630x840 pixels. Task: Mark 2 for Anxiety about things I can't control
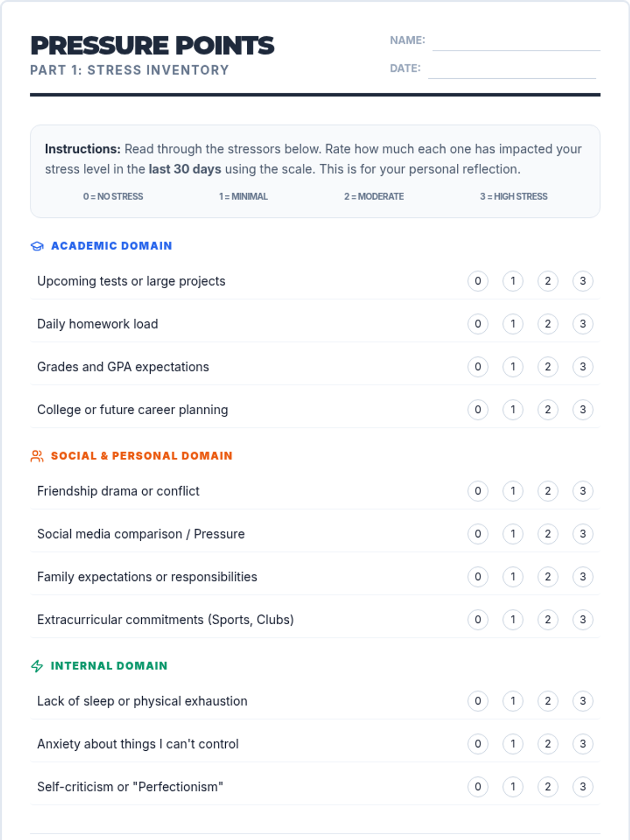[548, 744]
